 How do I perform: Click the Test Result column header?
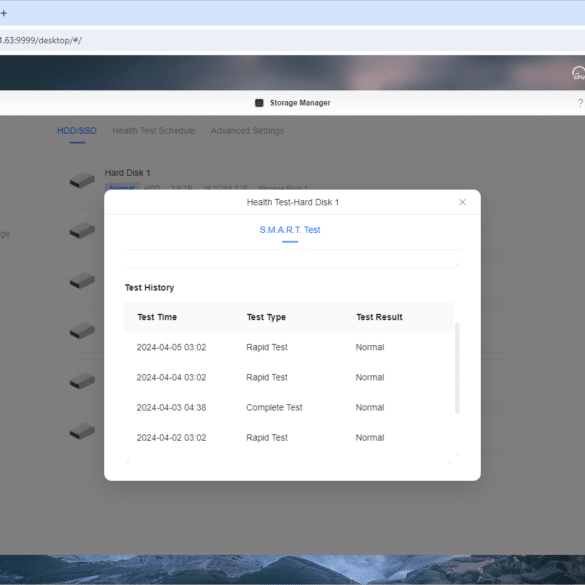pyautogui.click(x=379, y=317)
